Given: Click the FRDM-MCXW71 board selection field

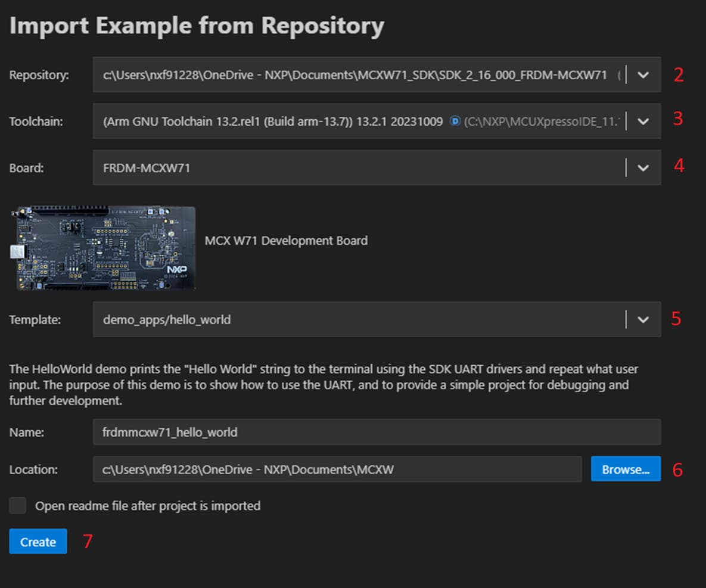Looking at the screenshot, I should tap(357, 168).
